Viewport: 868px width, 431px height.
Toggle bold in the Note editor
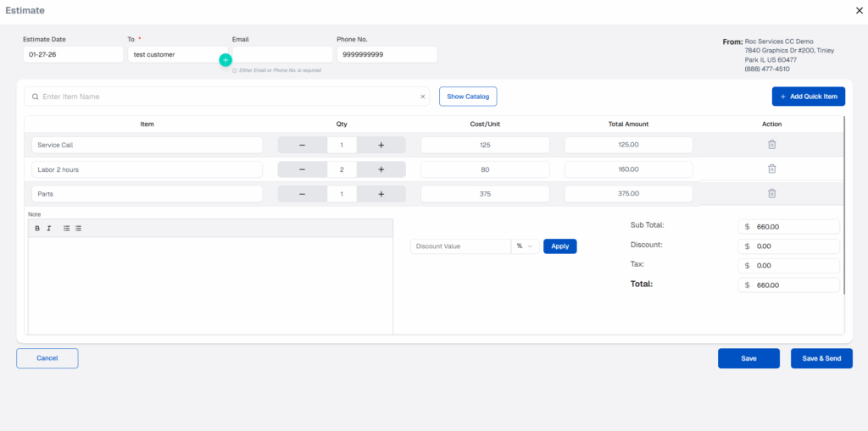point(37,229)
